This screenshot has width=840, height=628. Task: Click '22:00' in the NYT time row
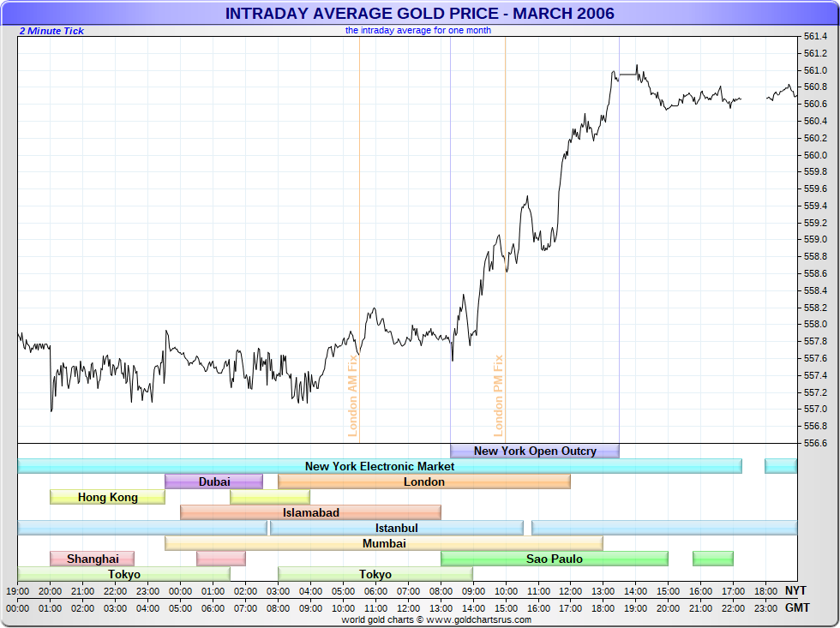(x=115, y=592)
